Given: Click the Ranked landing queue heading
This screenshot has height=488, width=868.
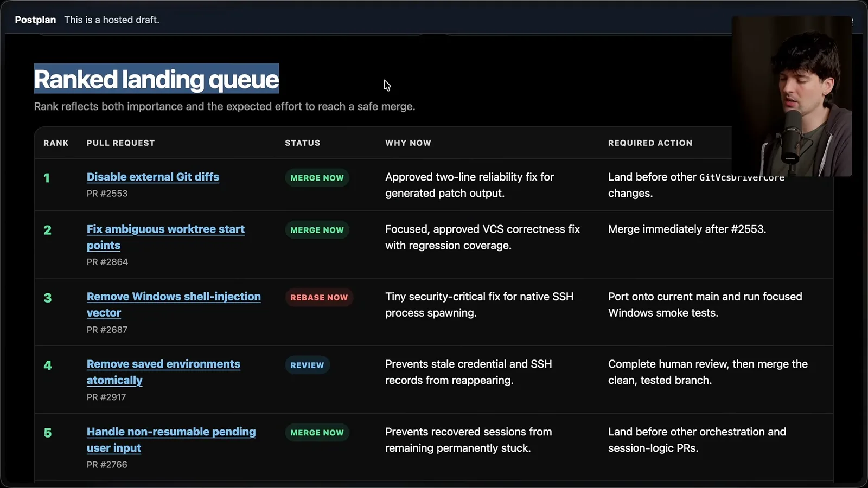Looking at the screenshot, I should 156,79.
